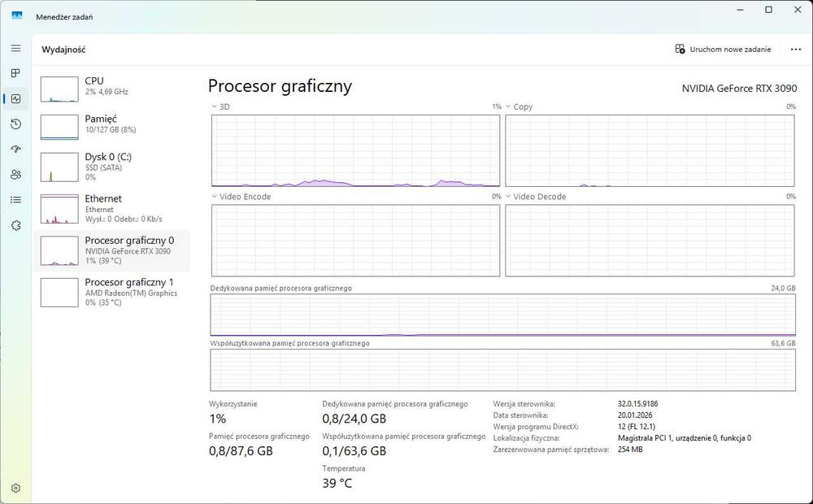Click the 3D usage graph
Viewport: 813px width, 504px height.
pos(356,150)
